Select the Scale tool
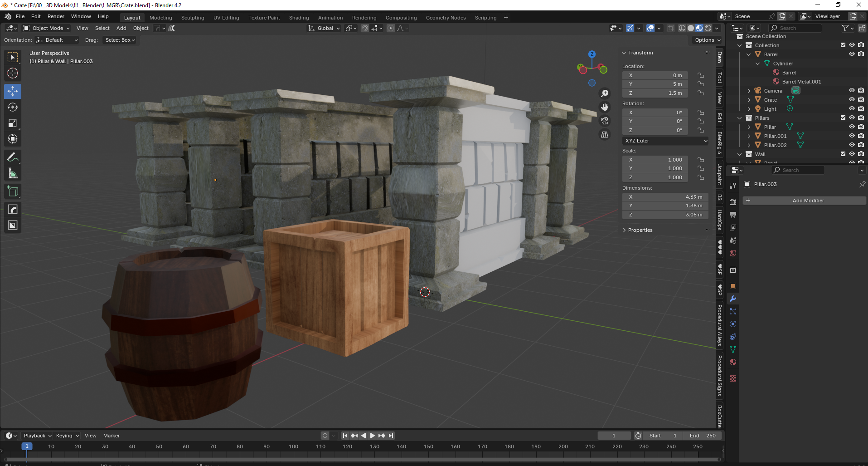 (13, 123)
